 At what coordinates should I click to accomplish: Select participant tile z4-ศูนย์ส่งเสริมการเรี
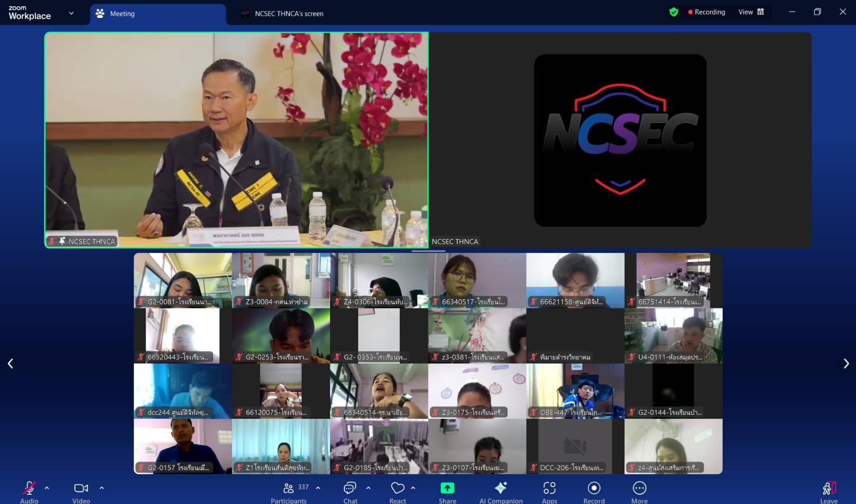[x=673, y=447]
